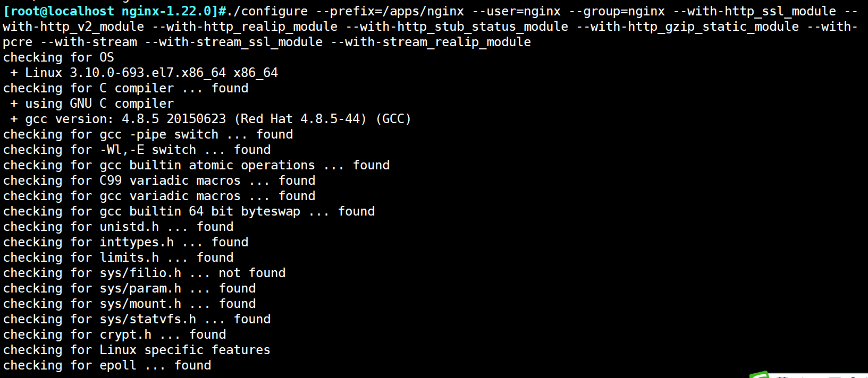The image size is (868, 378).
Task: Click the 'using GNU C compiler' line
Action: [x=92, y=104]
